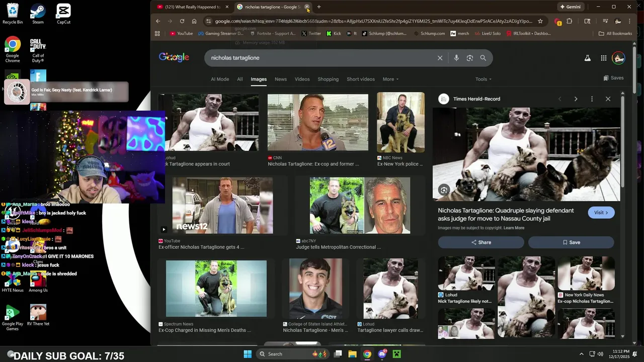The width and height of the screenshot is (644, 362).
Task: Click the Chrome address bar URL
Action: coord(373,21)
